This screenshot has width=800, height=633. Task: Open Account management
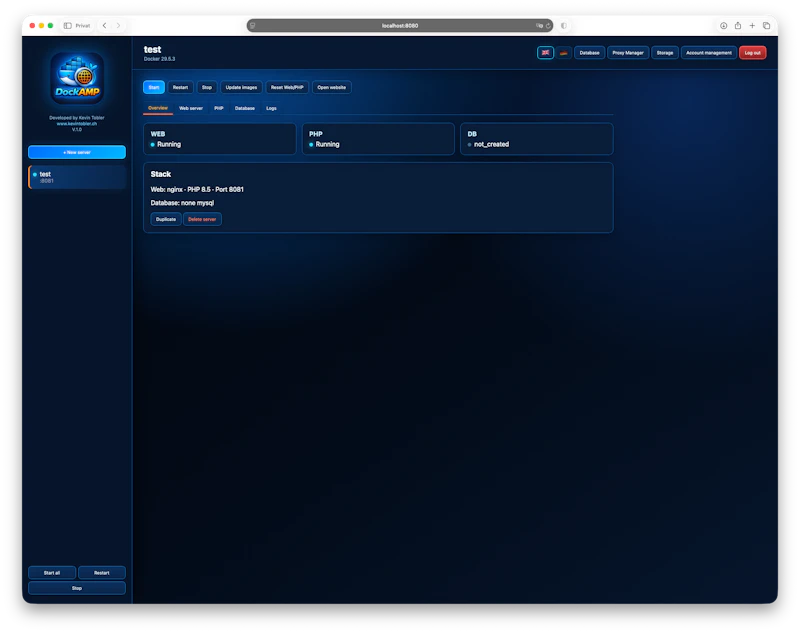pyautogui.click(x=709, y=53)
